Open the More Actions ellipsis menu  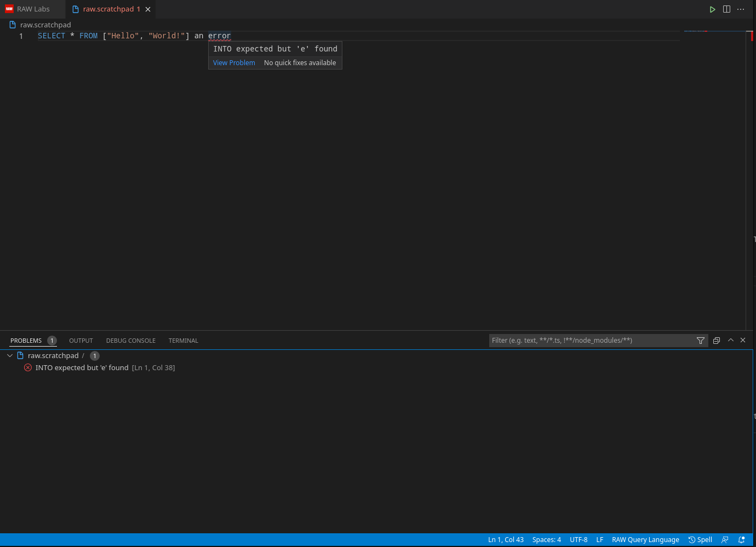(741, 9)
